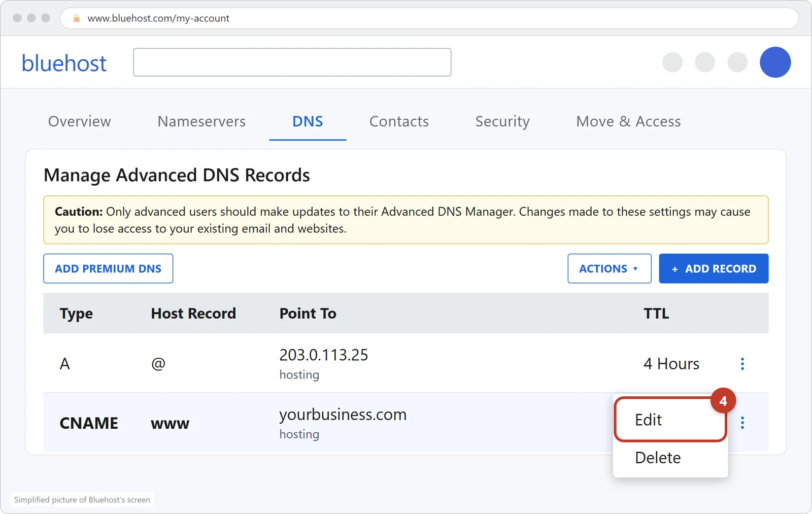Focus the search field beside bluehost logo
The height and width of the screenshot is (514, 812).
click(292, 62)
